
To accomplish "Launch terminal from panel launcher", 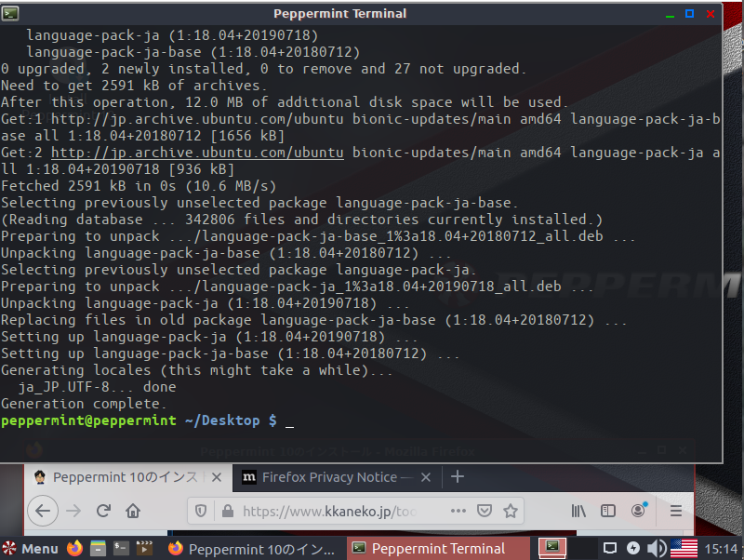I will (x=121, y=548).
